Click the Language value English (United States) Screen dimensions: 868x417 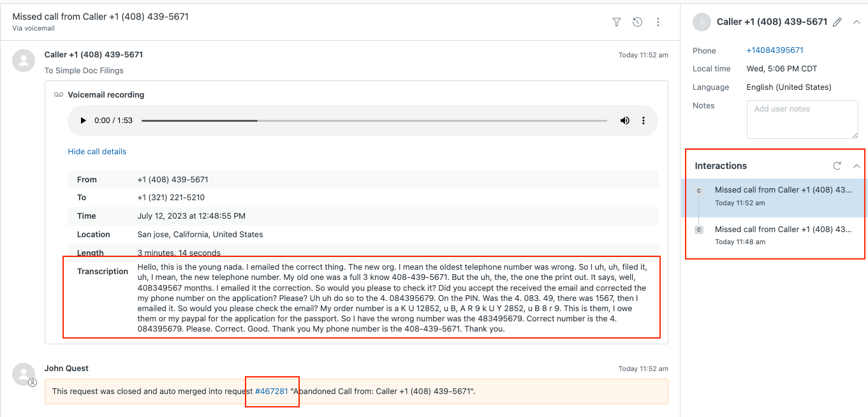789,87
